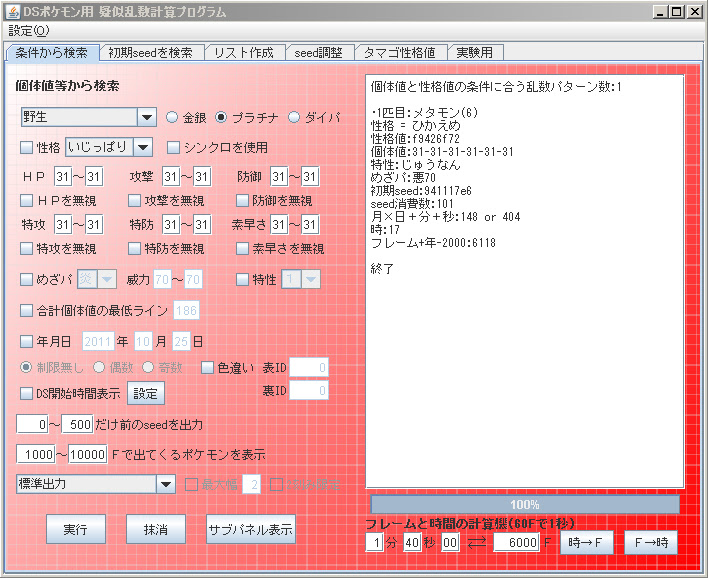Click the Java application icon in title bar
708x578 pixels.
[x=13, y=12]
